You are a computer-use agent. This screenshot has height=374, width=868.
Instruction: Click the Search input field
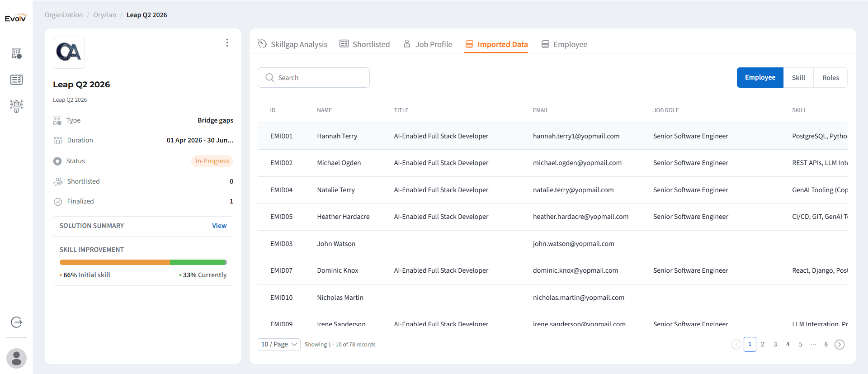pos(314,78)
